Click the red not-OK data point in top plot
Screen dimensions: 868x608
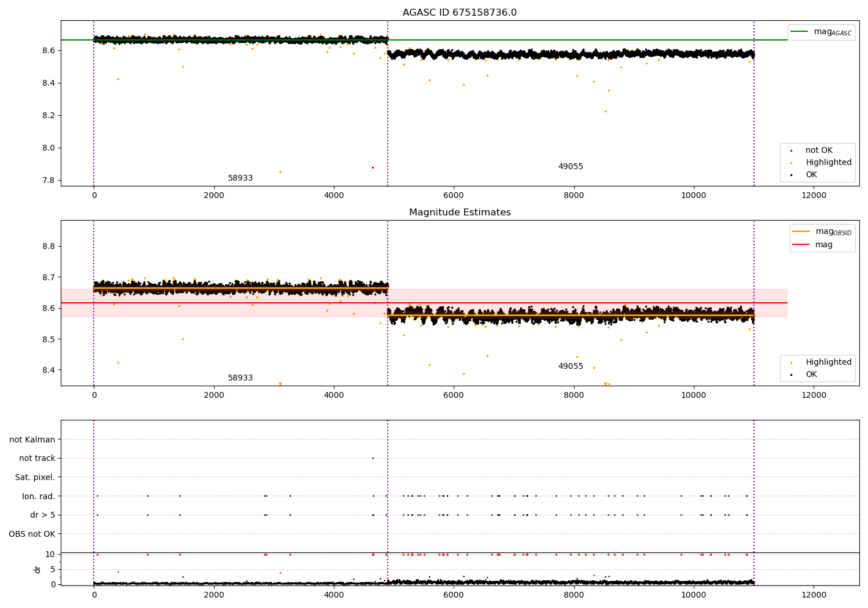point(373,167)
